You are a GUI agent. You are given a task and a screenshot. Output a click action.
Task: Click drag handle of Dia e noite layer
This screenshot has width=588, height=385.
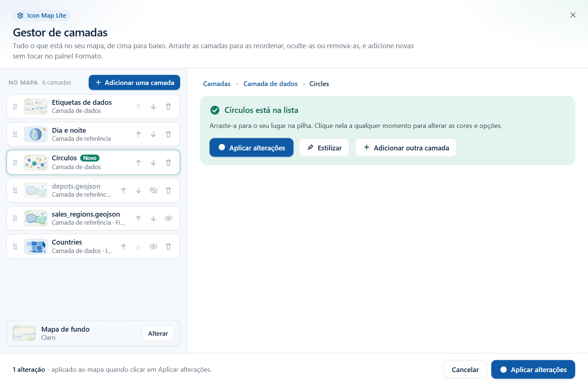coord(15,135)
